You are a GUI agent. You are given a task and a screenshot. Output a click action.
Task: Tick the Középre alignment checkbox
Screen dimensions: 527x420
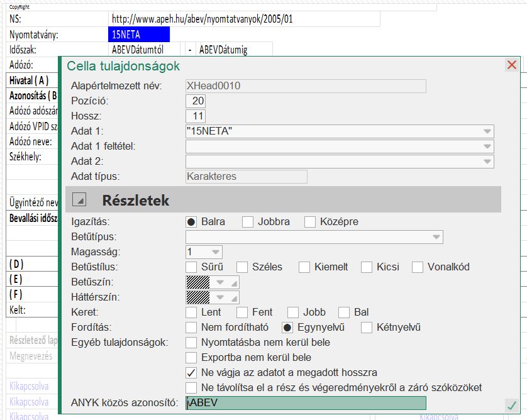[310, 222]
